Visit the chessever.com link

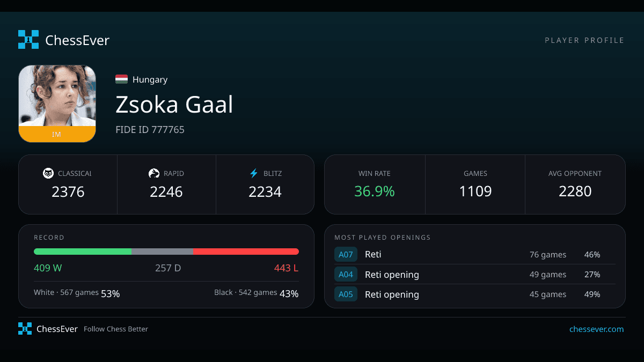[x=596, y=329]
